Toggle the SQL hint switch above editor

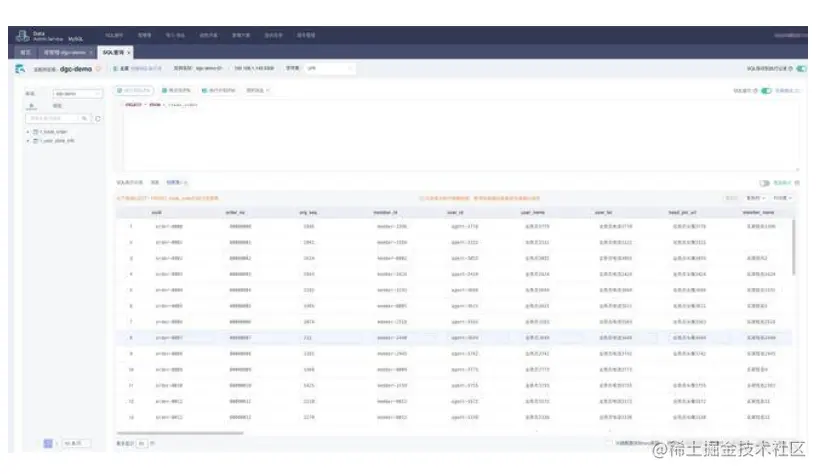tap(766, 91)
